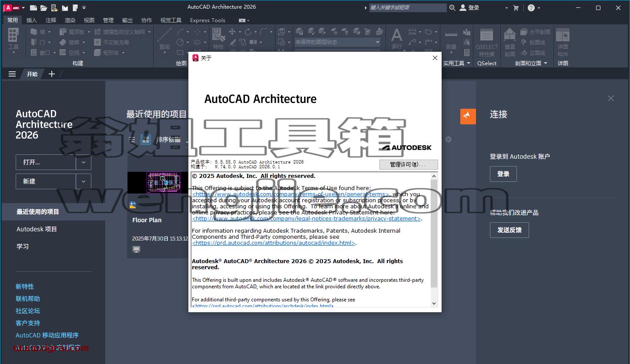
Task: Close the About dialog
Action: coord(435,58)
